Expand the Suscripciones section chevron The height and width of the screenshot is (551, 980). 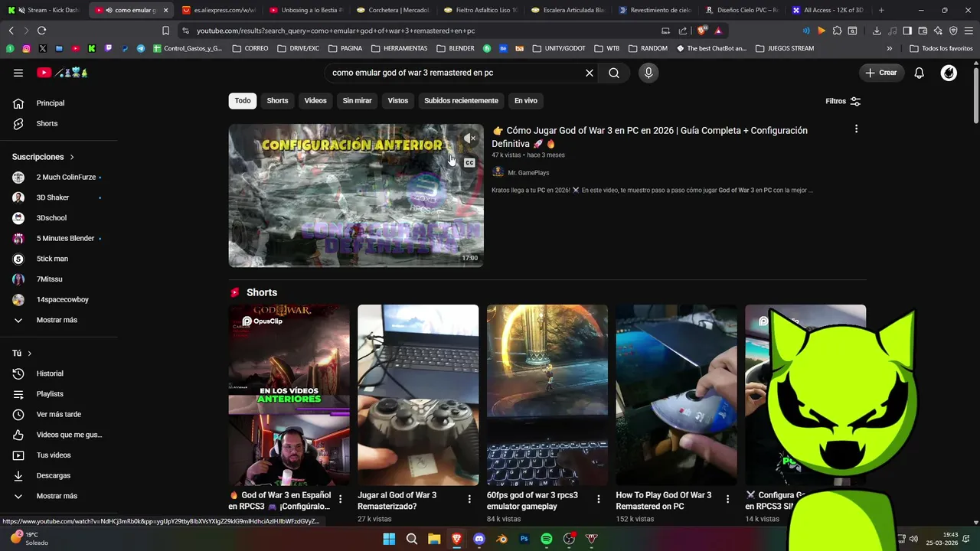point(72,157)
